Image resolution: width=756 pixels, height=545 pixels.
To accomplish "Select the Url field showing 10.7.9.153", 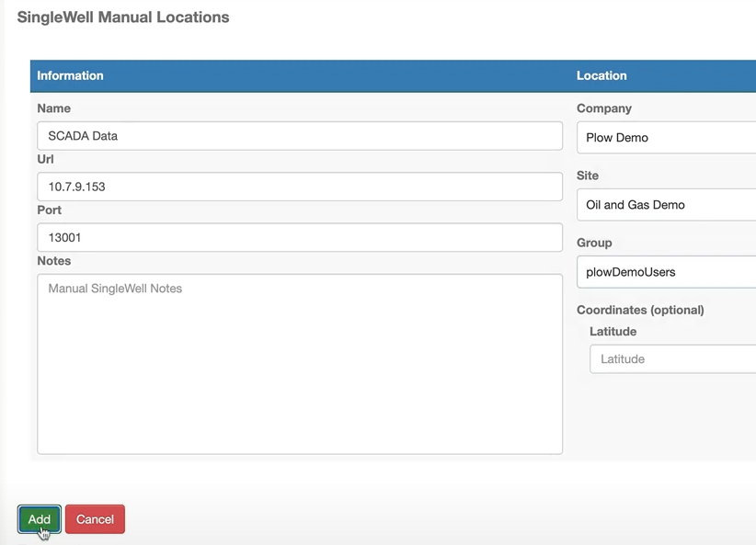I will point(300,187).
